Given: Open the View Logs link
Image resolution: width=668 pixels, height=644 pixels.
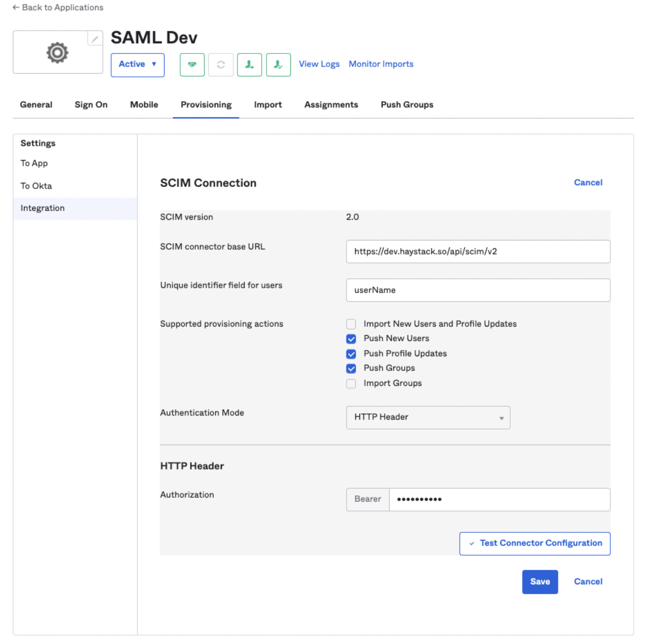Looking at the screenshot, I should (x=319, y=64).
